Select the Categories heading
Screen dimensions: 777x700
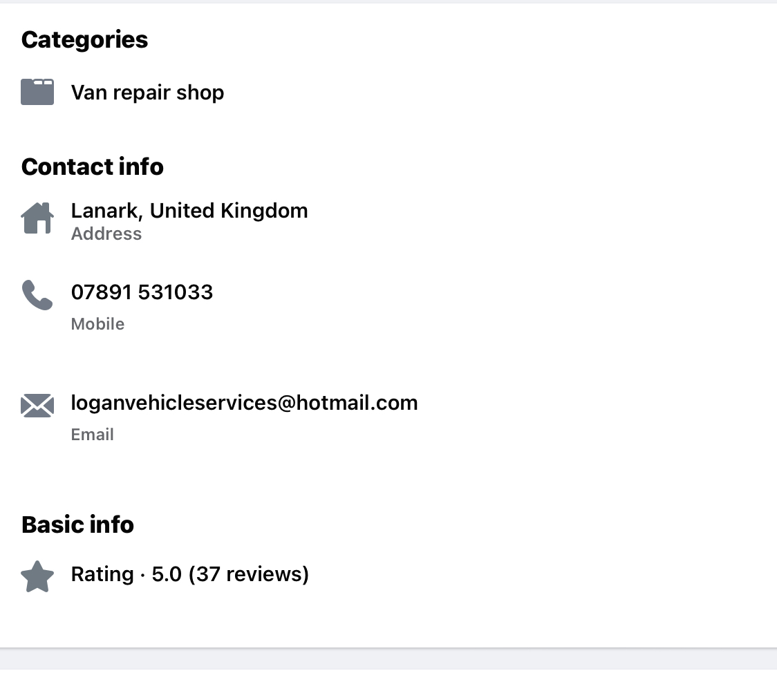[84, 40]
